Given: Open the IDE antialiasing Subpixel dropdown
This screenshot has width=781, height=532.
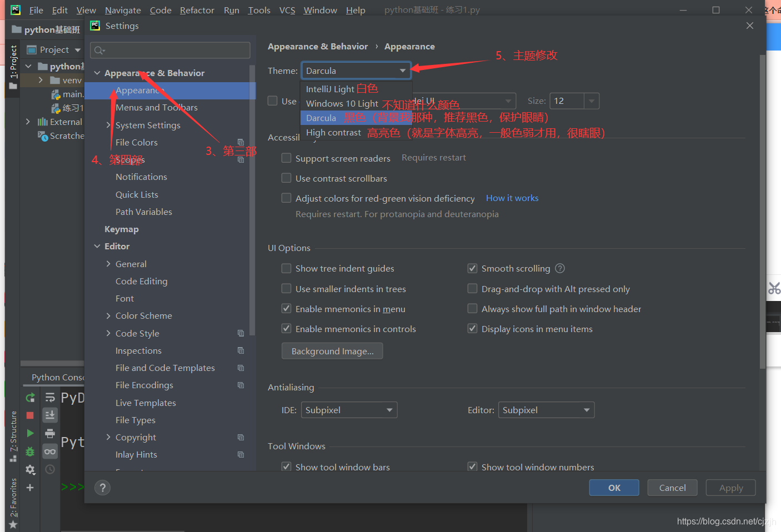Looking at the screenshot, I should coord(349,410).
